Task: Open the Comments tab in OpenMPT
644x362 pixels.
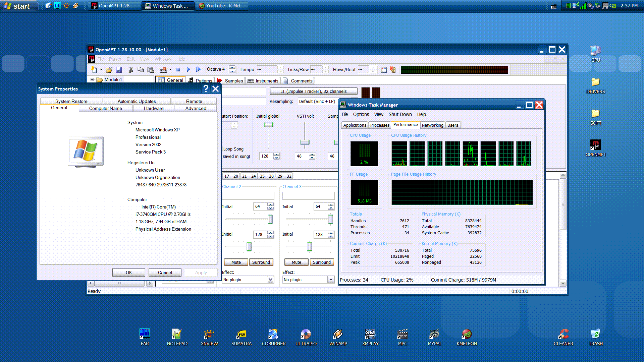Action: [x=298, y=81]
